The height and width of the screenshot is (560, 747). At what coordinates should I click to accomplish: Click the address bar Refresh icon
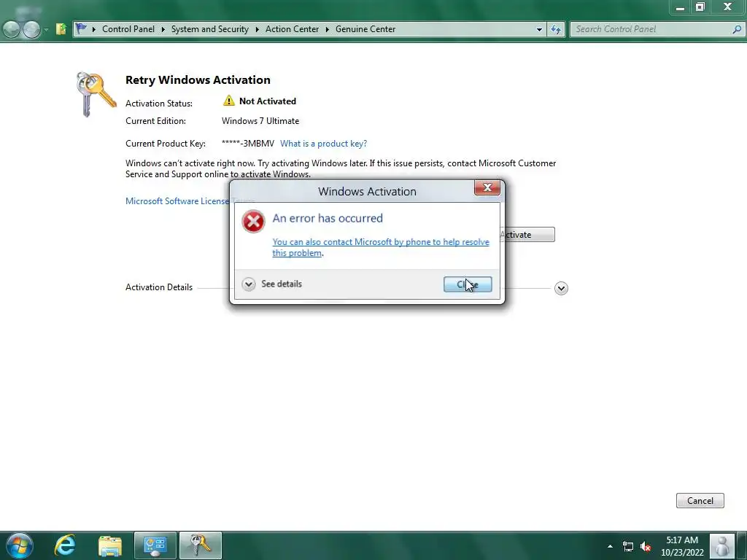(x=555, y=29)
